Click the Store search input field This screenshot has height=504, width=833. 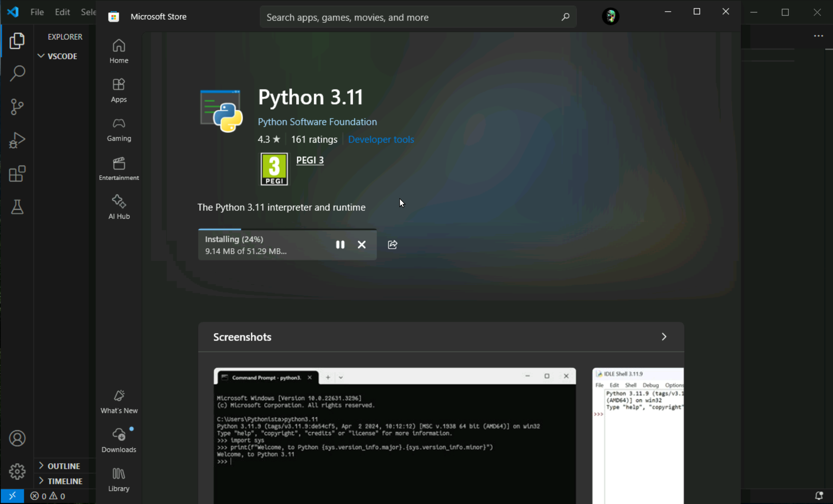tap(406, 17)
